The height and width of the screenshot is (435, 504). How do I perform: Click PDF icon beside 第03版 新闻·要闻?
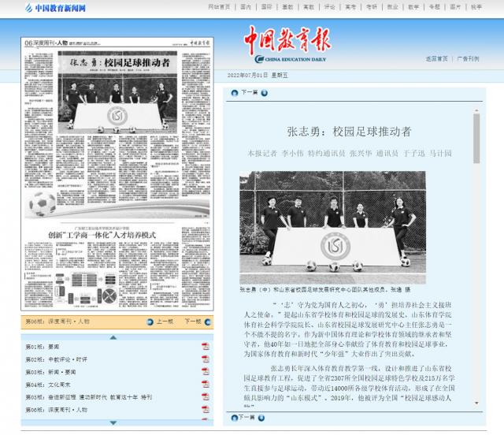205,372
